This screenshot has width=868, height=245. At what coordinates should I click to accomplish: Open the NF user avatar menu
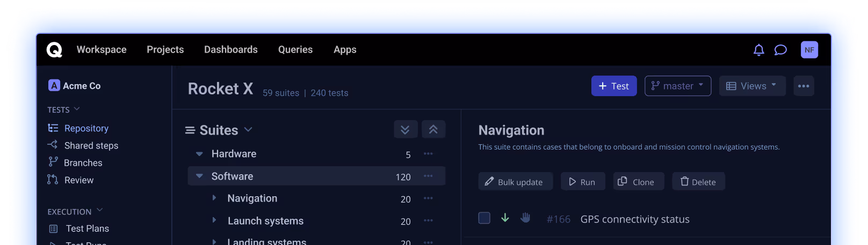click(809, 50)
